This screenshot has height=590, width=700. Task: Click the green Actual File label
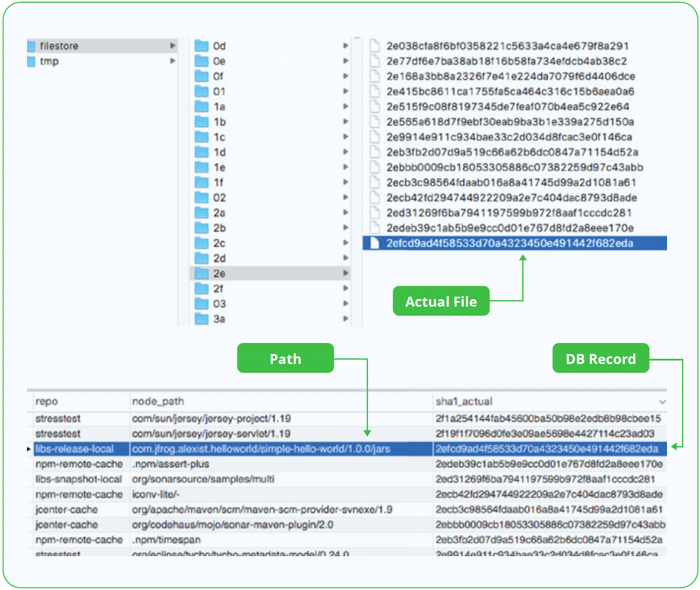441,301
